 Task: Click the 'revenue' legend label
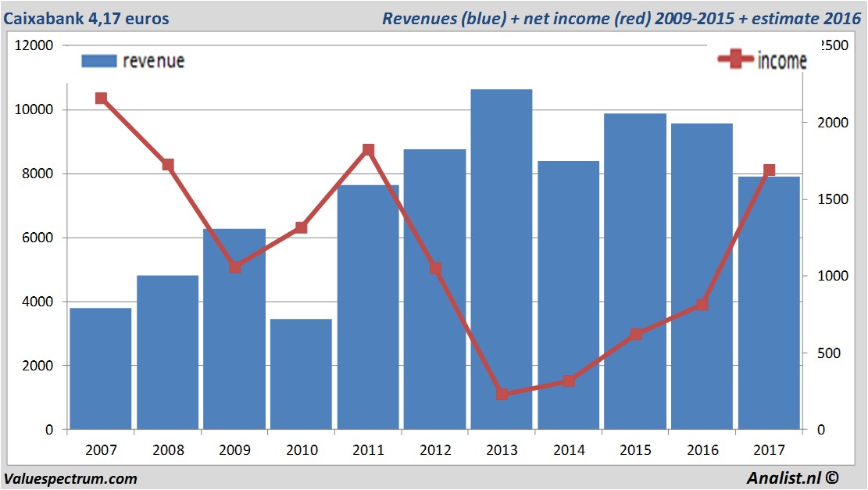(x=153, y=61)
